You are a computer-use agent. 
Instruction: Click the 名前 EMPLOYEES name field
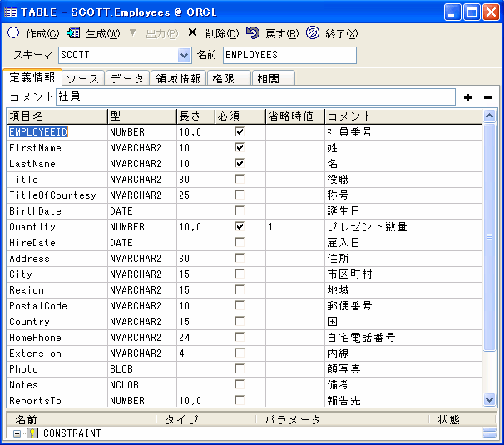click(x=289, y=55)
